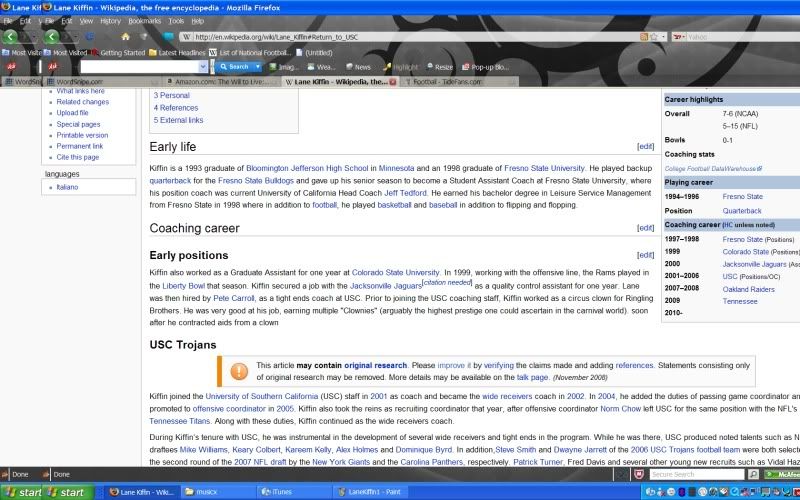This screenshot has height=500, width=800.
Task: Click the Secure Search magnifier button
Action: (x=753, y=474)
